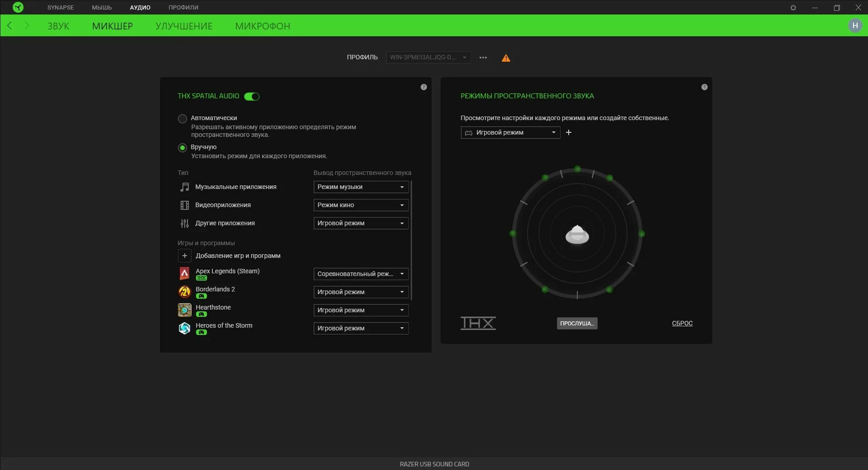This screenshot has height=470, width=868.
Task: Click gamepad badge under Heroes of the Storm
Action: [x=201, y=332]
